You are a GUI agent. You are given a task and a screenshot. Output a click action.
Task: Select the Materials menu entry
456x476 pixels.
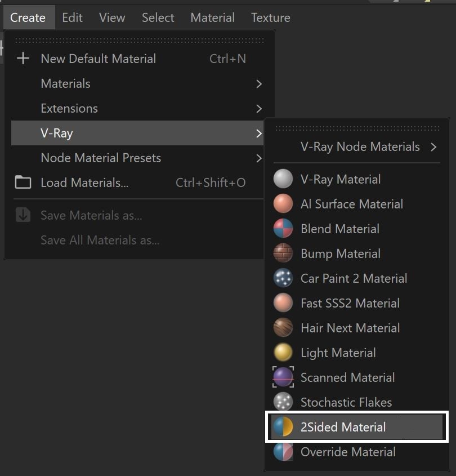click(137, 83)
